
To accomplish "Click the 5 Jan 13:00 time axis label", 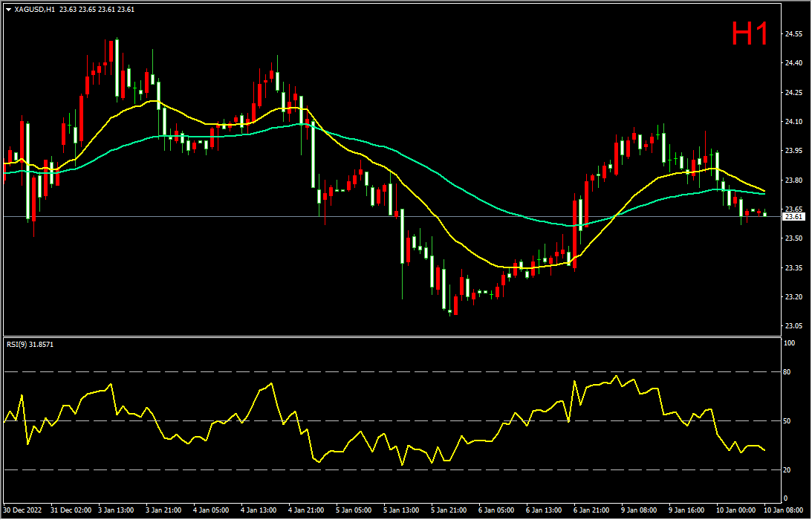I will pyautogui.click(x=401, y=510).
